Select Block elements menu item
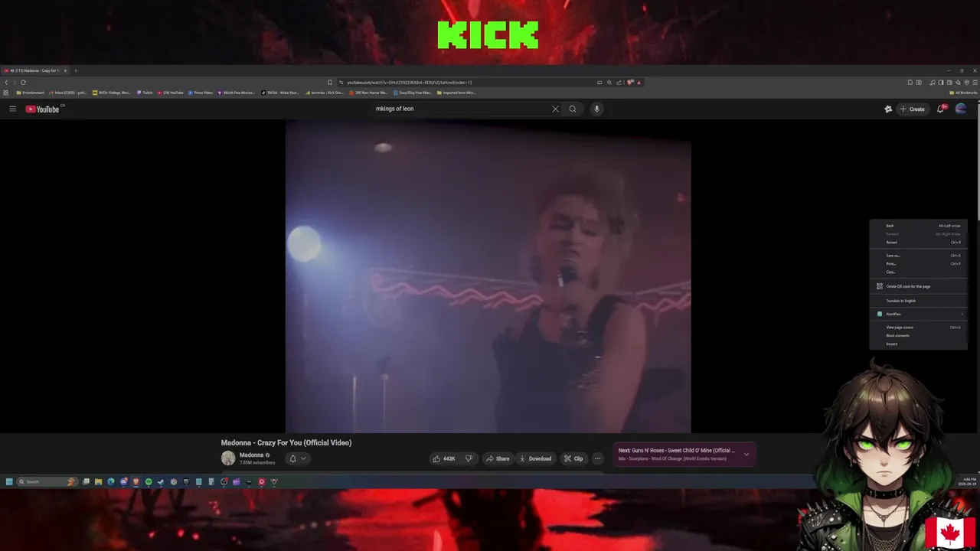 click(x=918, y=335)
